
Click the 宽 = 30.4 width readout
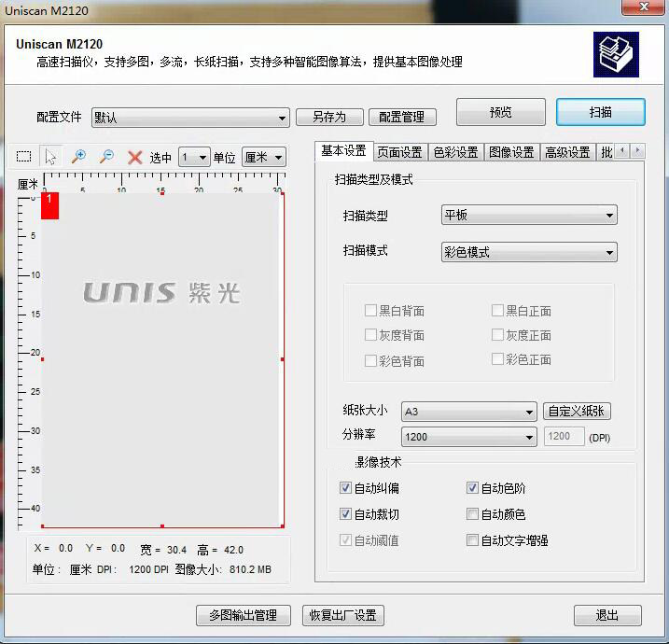(x=163, y=550)
